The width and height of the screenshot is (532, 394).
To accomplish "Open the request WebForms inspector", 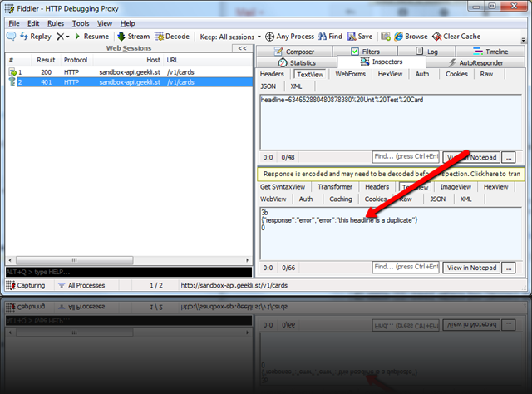I will pyautogui.click(x=350, y=74).
